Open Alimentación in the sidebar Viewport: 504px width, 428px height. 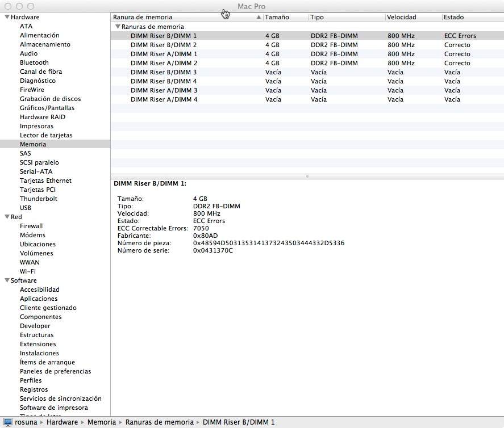40,35
